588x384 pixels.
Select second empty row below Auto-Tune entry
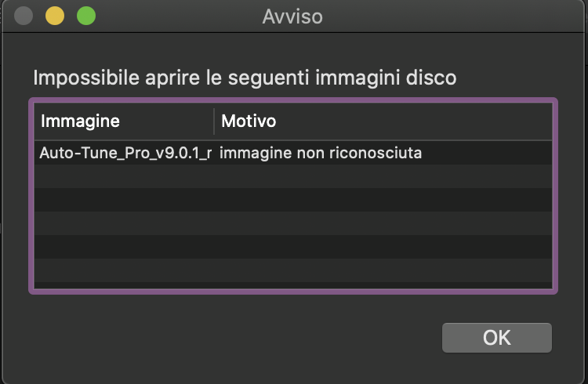click(x=293, y=200)
